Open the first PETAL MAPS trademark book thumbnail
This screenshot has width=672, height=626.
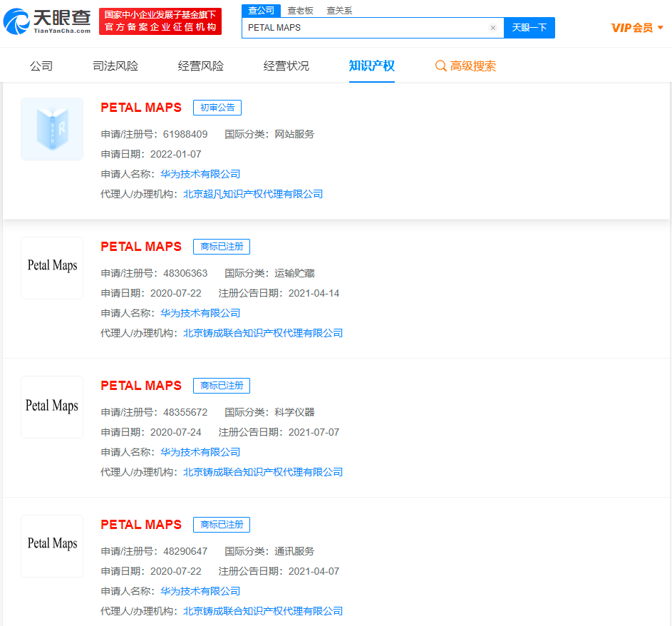51,128
